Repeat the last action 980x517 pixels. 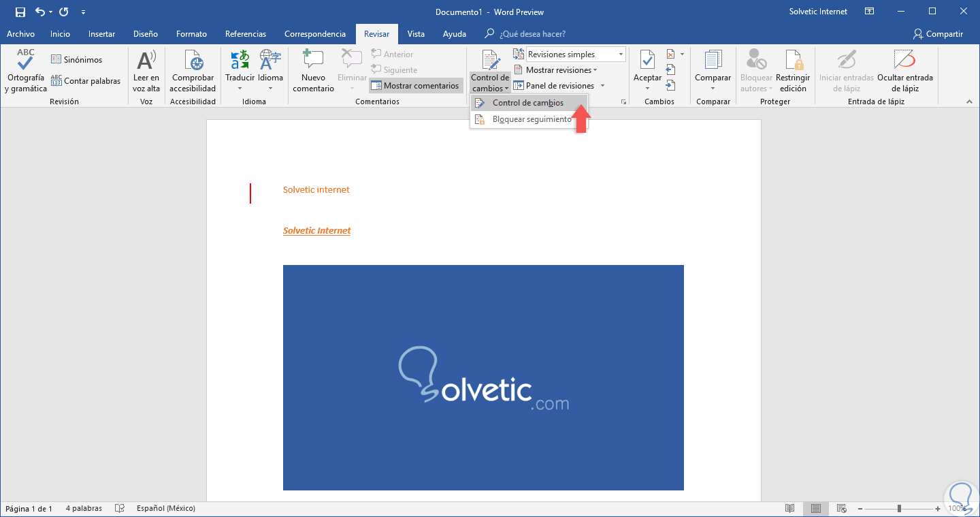click(x=64, y=12)
